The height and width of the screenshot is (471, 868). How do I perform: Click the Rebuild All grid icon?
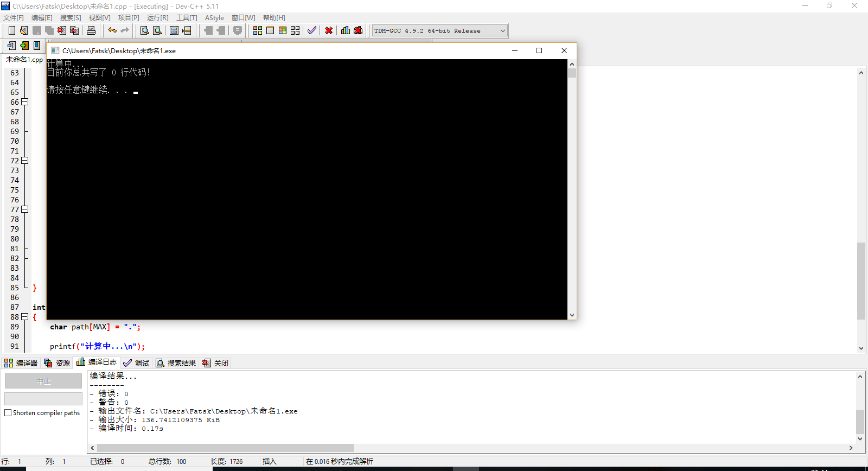tap(295, 30)
